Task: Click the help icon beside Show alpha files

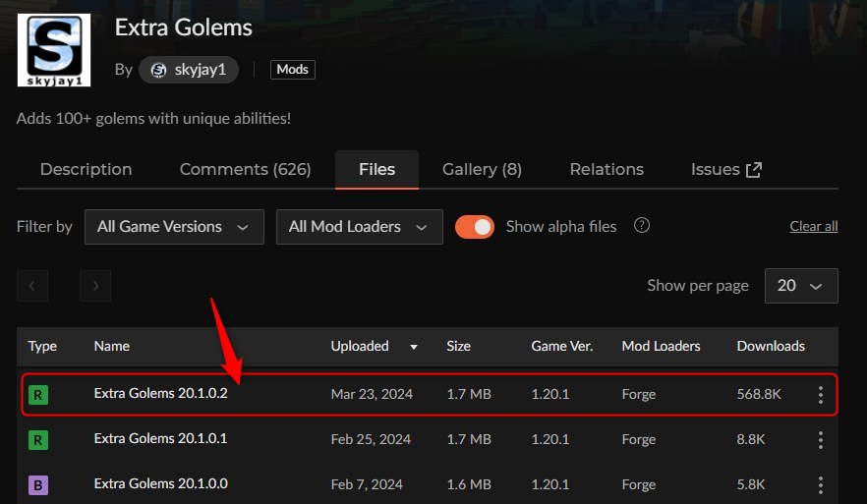Action: 641,226
